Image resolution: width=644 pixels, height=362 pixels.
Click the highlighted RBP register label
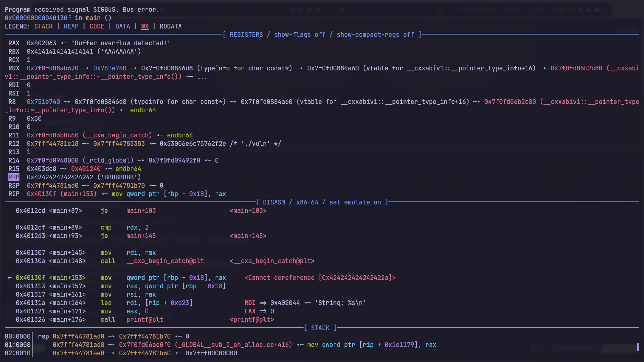[x=14, y=177]
